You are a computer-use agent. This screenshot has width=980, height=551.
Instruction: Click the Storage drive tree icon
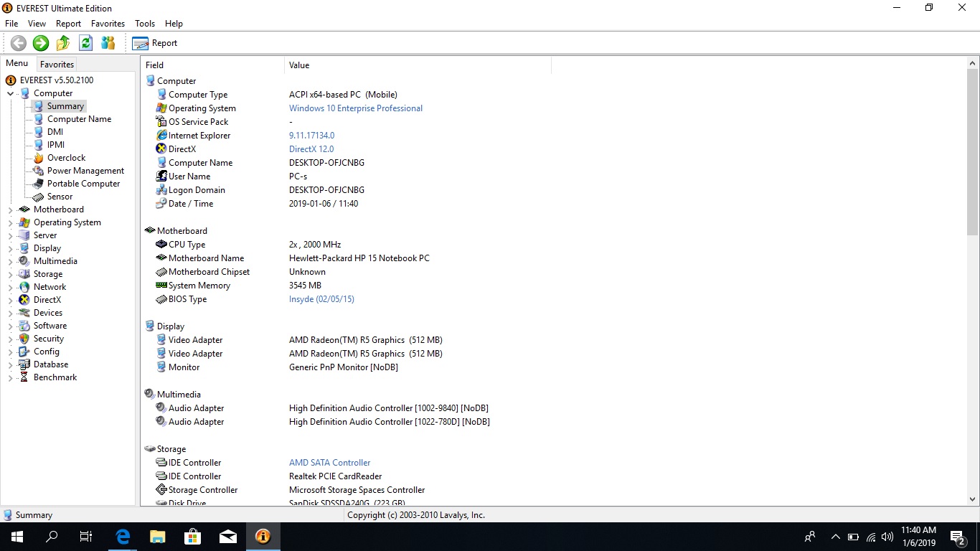click(x=24, y=274)
